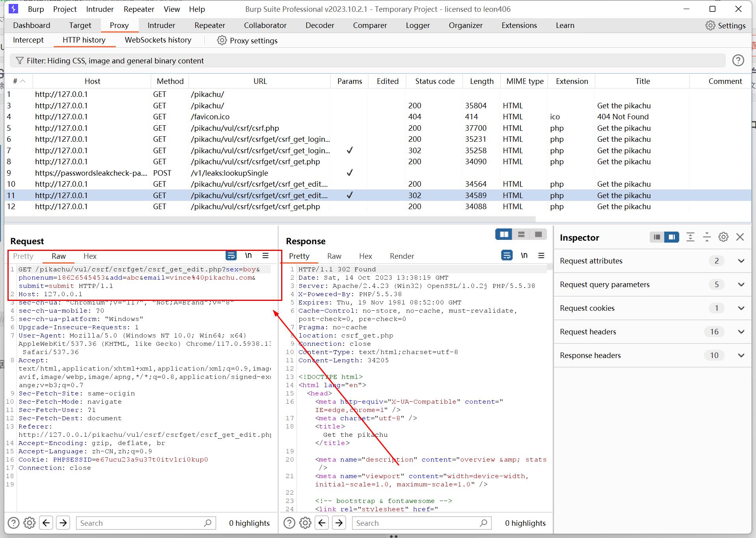756x538 pixels.
Task: Open filter help question mark icon
Action: pyautogui.click(x=738, y=60)
